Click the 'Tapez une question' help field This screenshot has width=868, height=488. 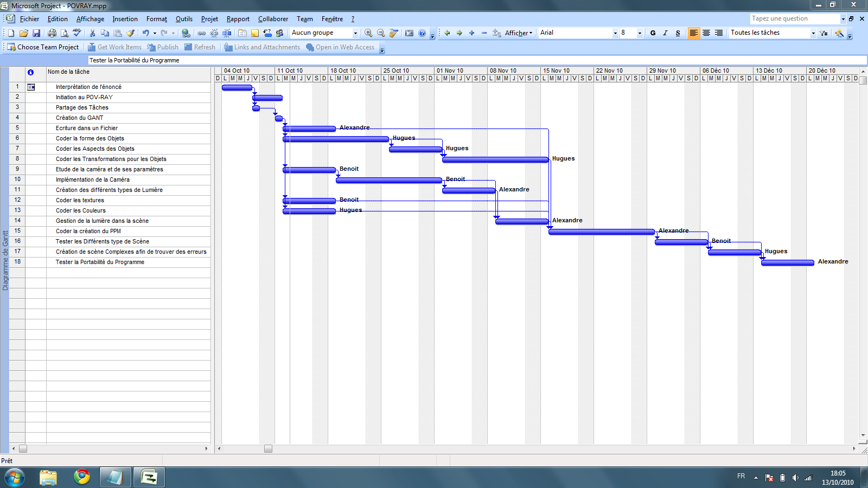click(794, 18)
